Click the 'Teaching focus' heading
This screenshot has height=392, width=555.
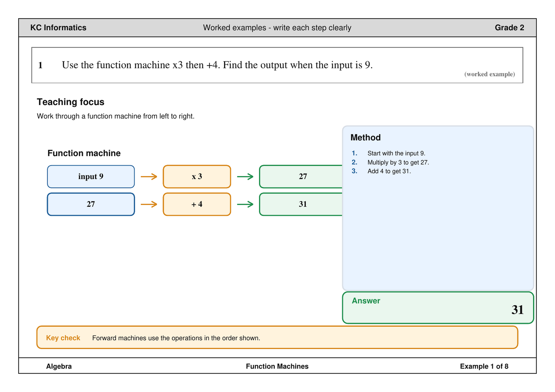tap(71, 102)
